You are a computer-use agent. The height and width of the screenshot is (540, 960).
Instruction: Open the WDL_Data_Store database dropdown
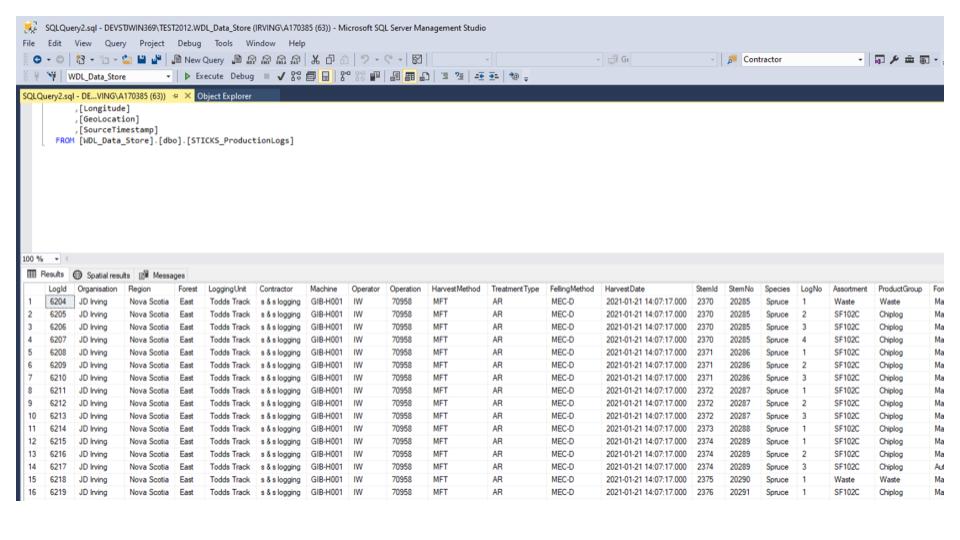[168, 77]
